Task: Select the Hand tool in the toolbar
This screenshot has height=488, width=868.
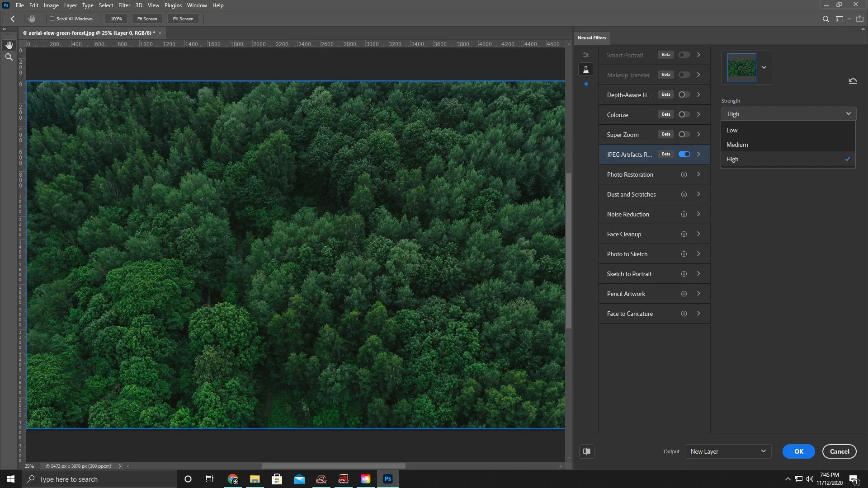Action: 9,45
